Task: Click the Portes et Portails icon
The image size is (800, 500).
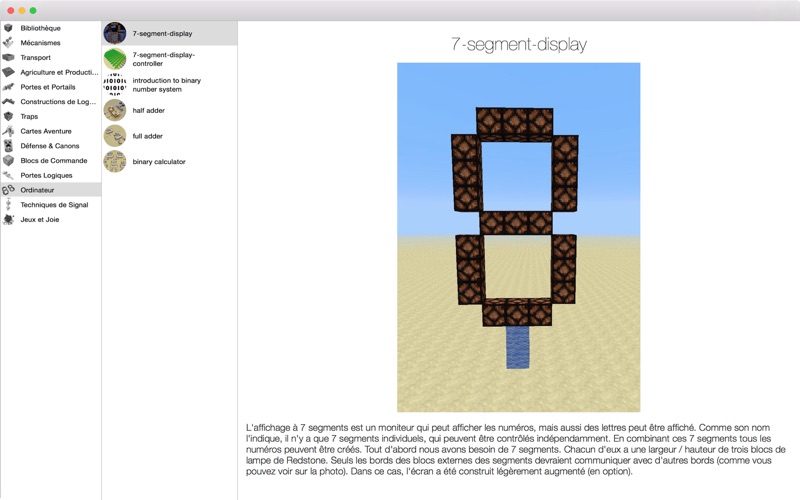Action: [8, 87]
